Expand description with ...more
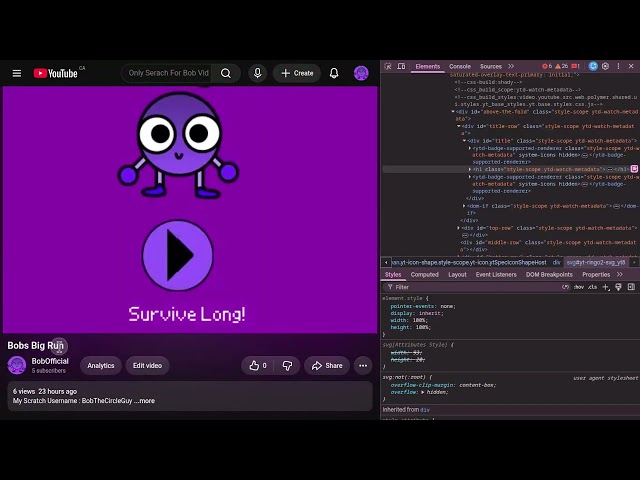Screen dimensions: 640x480 144,401
